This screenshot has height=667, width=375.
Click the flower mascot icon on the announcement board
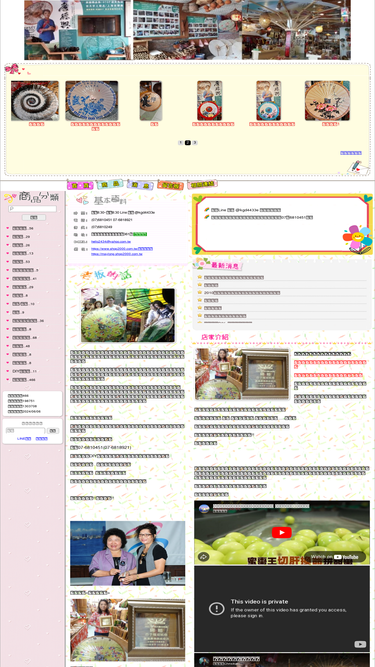357,238
